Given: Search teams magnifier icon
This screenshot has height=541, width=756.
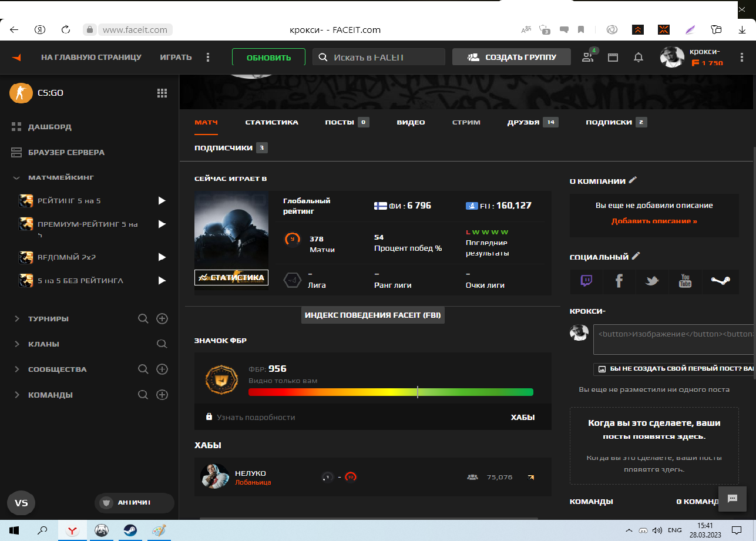Looking at the screenshot, I should pyautogui.click(x=143, y=395).
